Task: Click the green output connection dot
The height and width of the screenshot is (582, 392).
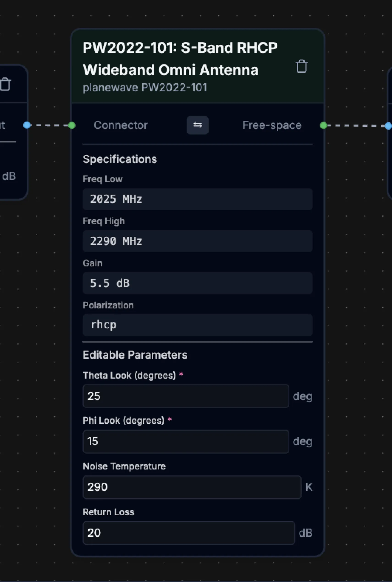Action: click(323, 125)
